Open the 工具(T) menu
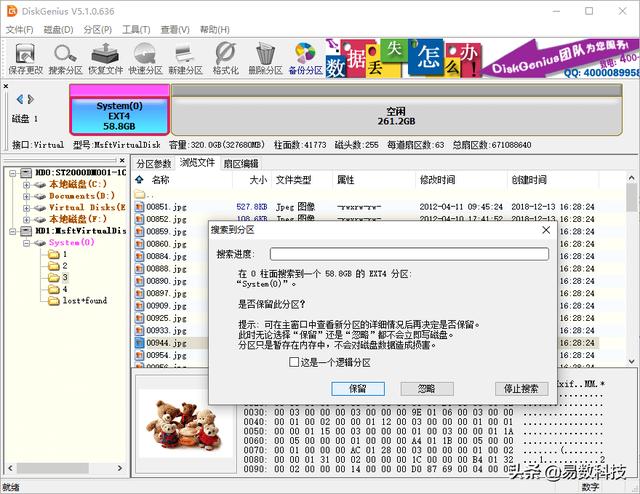 tap(136, 30)
